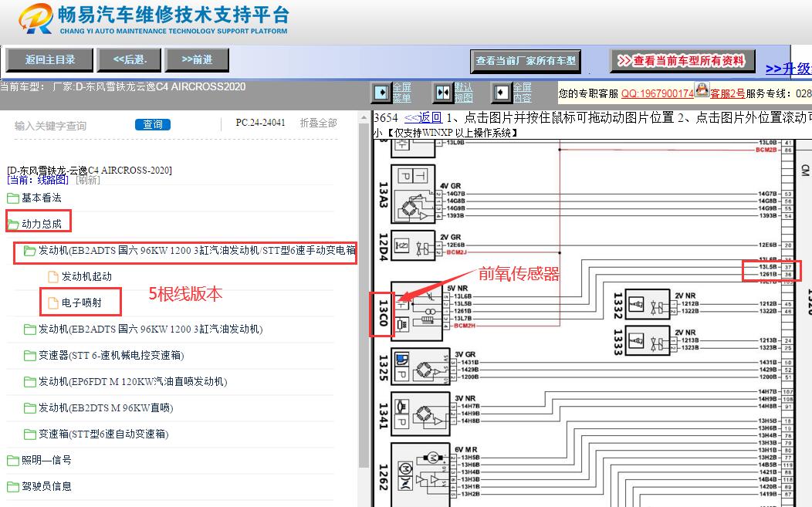Expand 变速器(STT 6-速机械电控变速箱) folder

[111, 355]
